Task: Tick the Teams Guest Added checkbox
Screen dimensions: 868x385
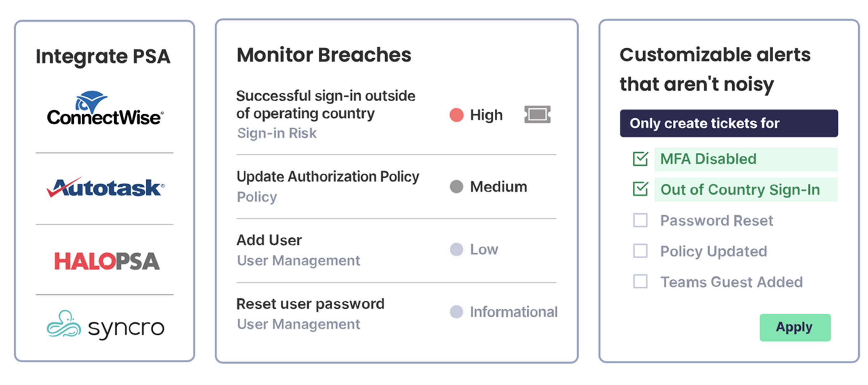Action: (640, 282)
